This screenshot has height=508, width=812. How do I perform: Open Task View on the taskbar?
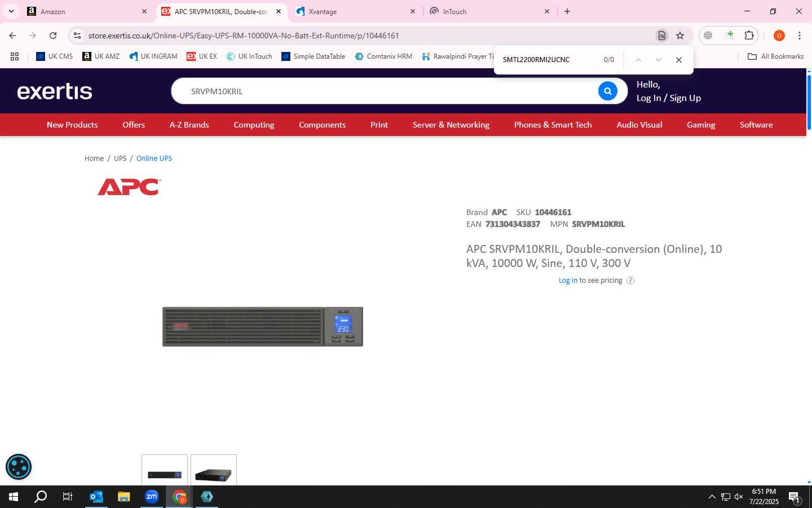68,497
